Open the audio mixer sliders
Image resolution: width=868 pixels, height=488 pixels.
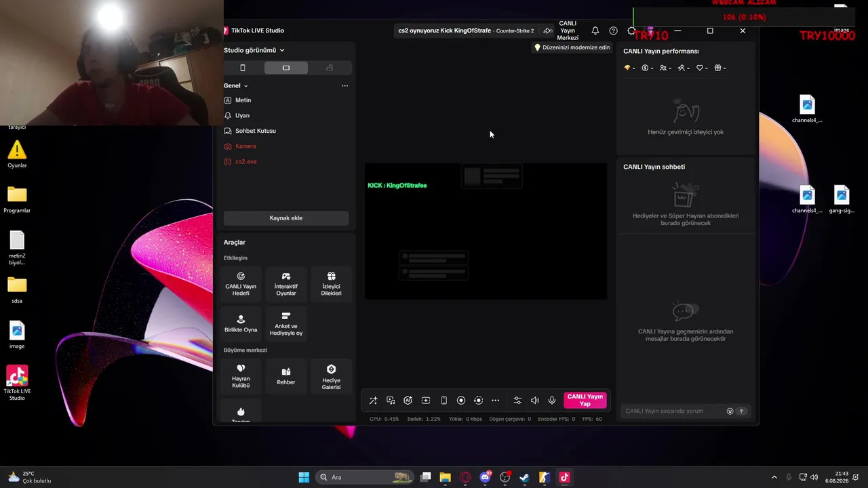pyautogui.click(x=517, y=401)
